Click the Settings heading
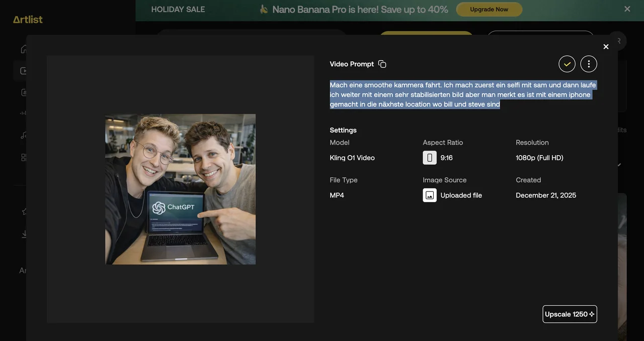This screenshot has height=341, width=644. 343,130
